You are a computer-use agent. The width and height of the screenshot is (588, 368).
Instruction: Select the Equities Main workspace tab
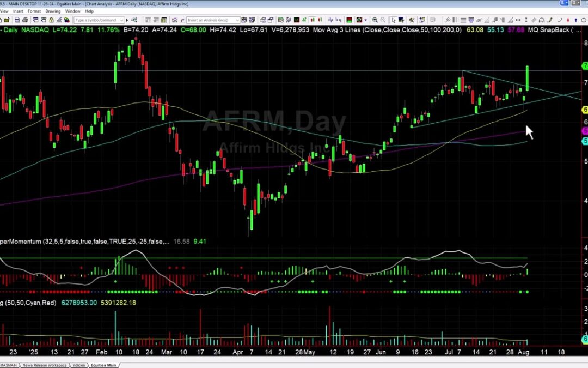point(103,365)
